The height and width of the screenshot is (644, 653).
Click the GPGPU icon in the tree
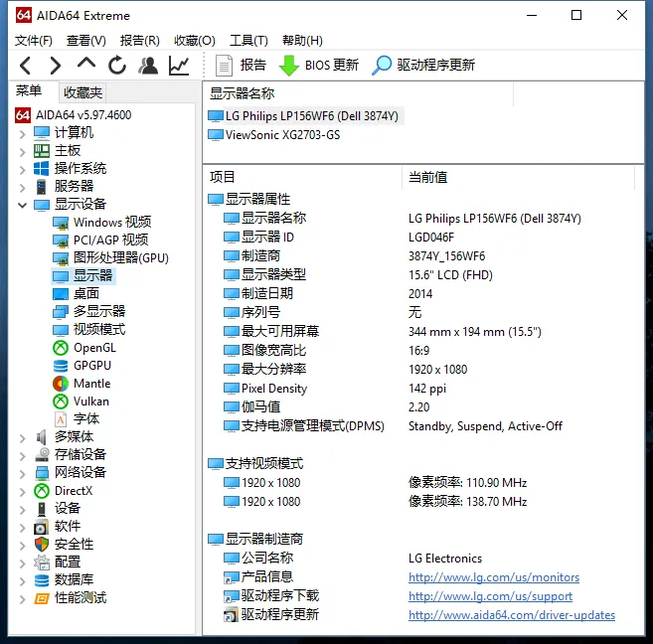pyautogui.click(x=61, y=366)
